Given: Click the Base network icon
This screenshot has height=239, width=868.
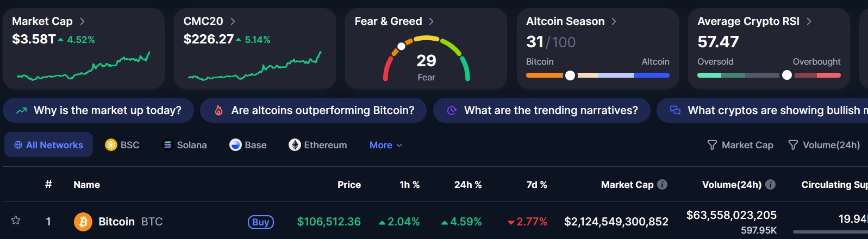Looking at the screenshot, I should point(235,145).
